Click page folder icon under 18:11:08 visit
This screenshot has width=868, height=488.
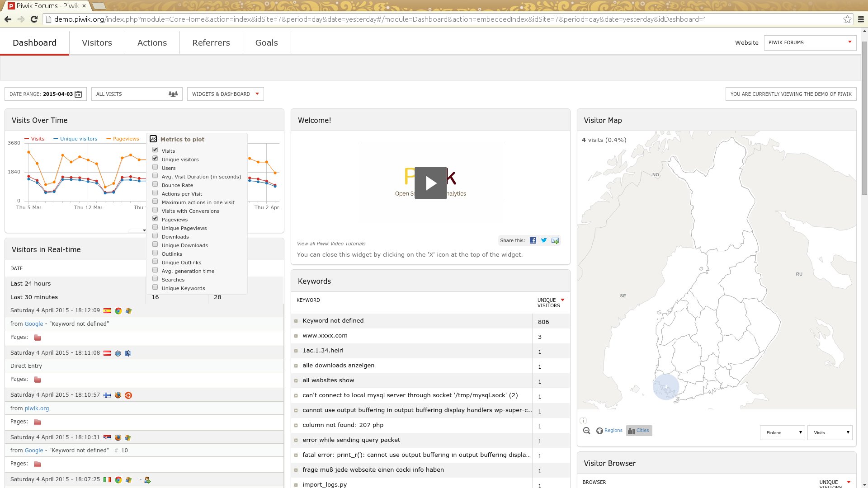(x=38, y=380)
